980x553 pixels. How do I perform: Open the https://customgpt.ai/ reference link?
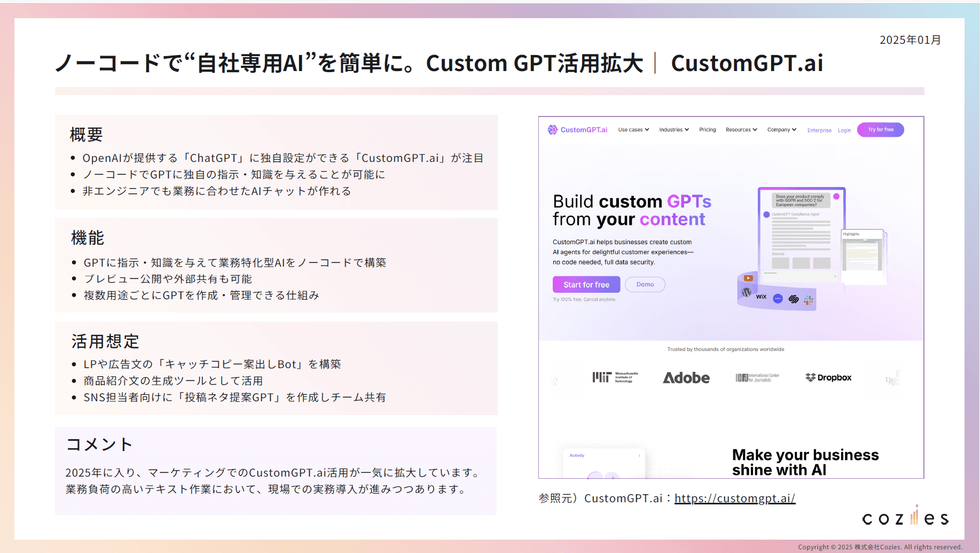click(734, 499)
